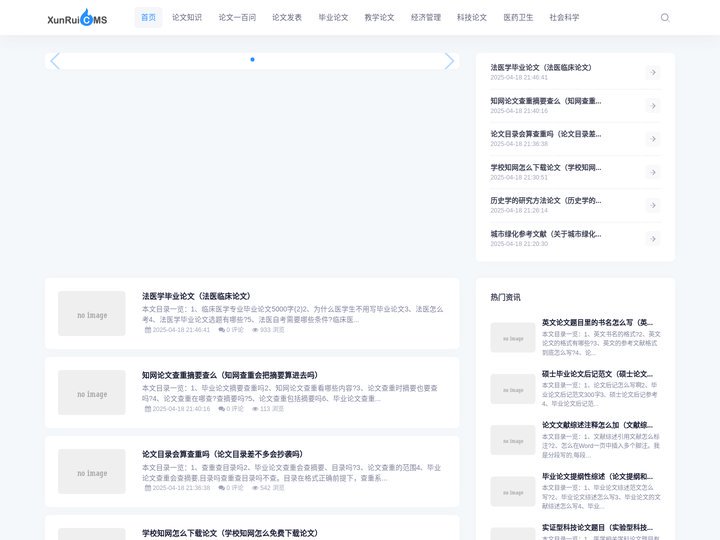Open hot news 英文论文题目里的书名怎么写
720x540 pixels.
tap(597, 322)
